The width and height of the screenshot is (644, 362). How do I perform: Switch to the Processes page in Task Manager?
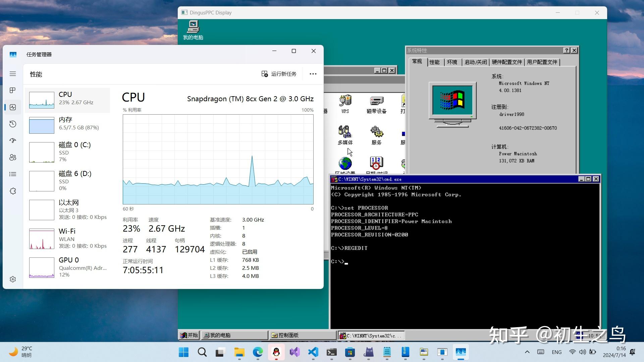coord(12,90)
